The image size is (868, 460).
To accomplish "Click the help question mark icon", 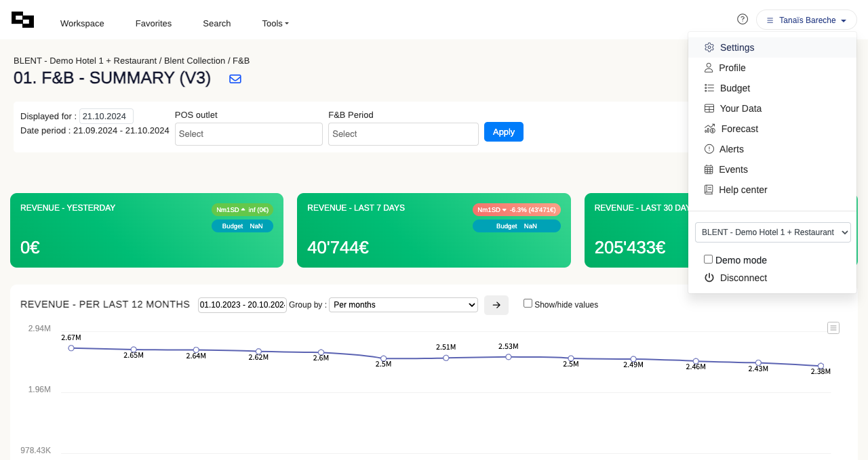I will (x=743, y=19).
